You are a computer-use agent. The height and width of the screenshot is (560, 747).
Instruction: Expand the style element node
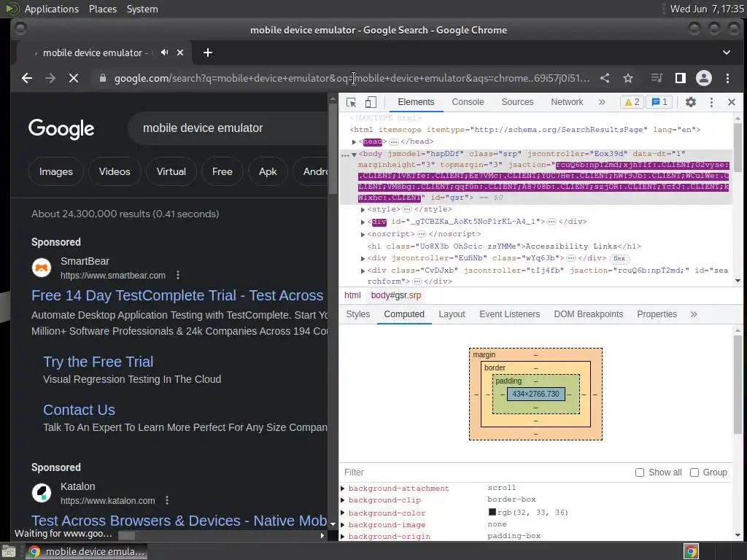(363, 209)
